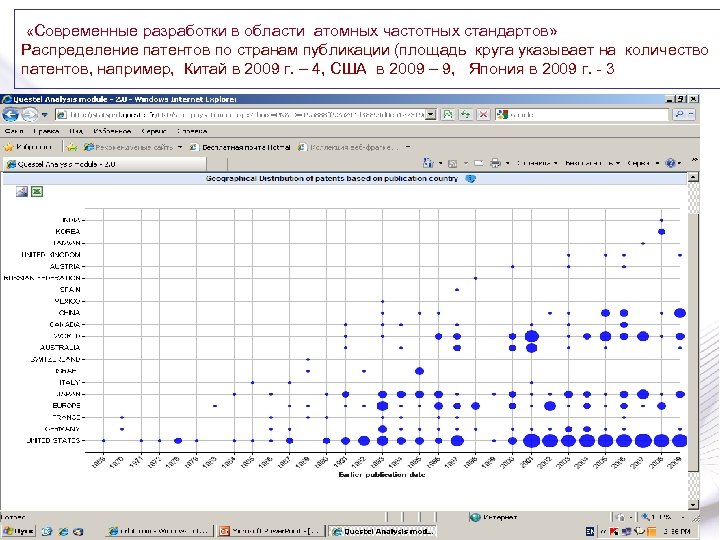Open the Безопасность command bar menu
This screenshot has width=720, height=540.
592,163
